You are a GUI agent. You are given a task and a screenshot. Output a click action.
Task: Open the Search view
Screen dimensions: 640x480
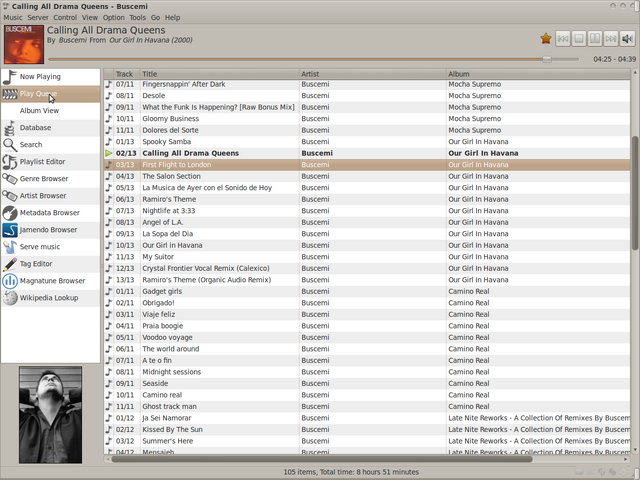tap(51, 145)
